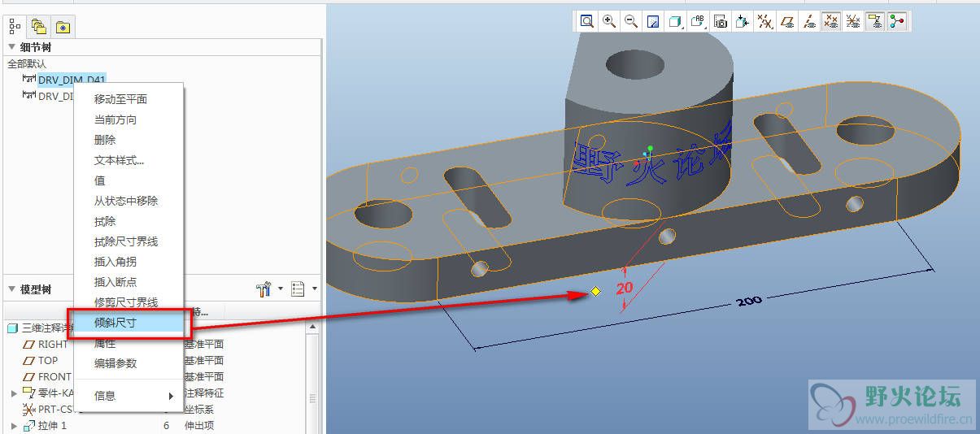This screenshot has width=980, height=434.
Task: Select the FRONT datum plane
Action: 47,376
